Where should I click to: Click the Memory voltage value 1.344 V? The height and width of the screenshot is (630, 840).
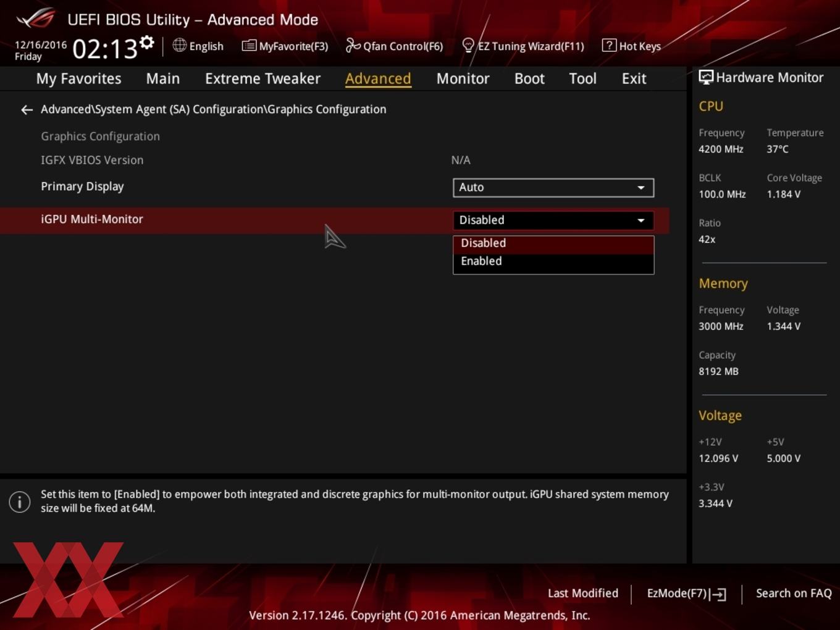[784, 327]
